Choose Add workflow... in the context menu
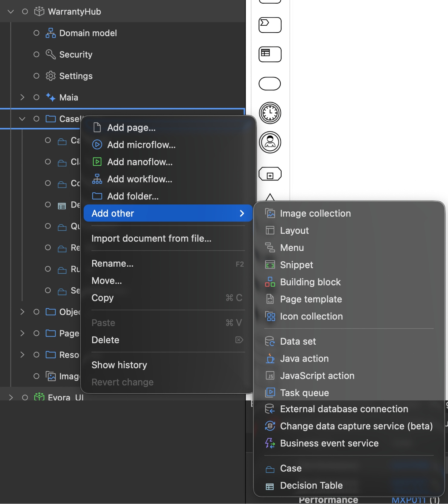The width and height of the screenshot is (448, 504). point(168,179)
